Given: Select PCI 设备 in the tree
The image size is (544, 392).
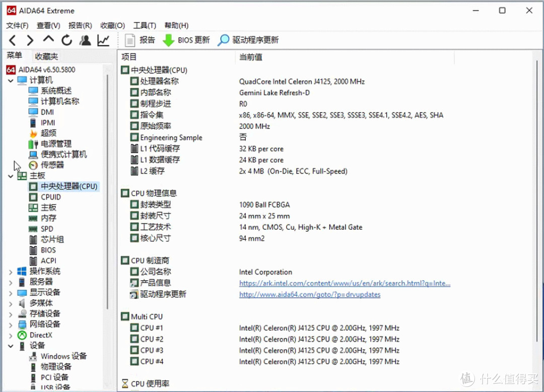Looking at the screenshot, I should (x=49, y=377).
